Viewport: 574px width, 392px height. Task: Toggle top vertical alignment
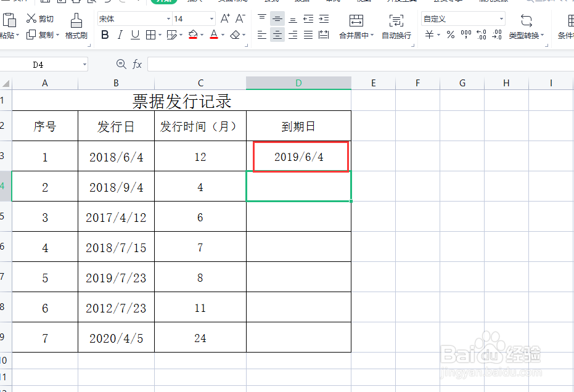click(x=262, y=18)
